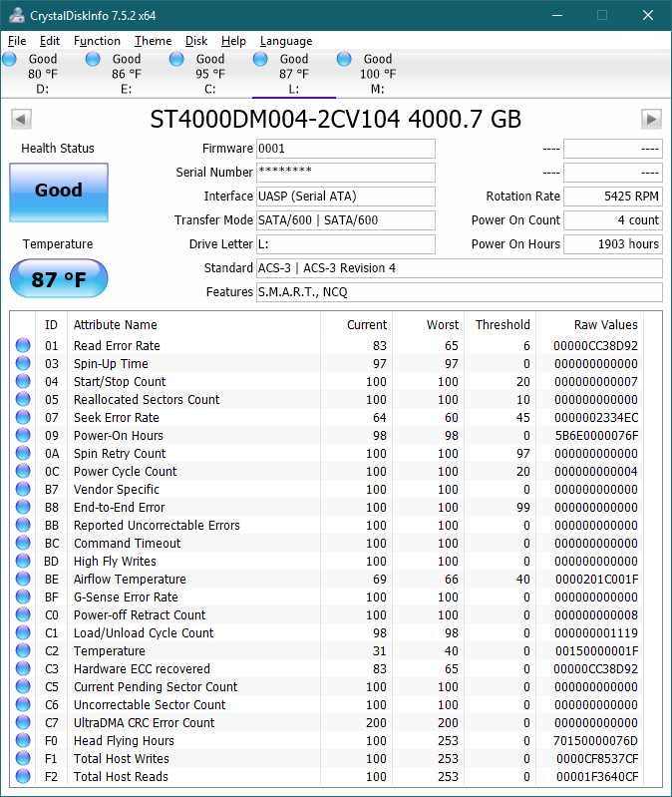Open the Function menu

[x=97, y=41]
